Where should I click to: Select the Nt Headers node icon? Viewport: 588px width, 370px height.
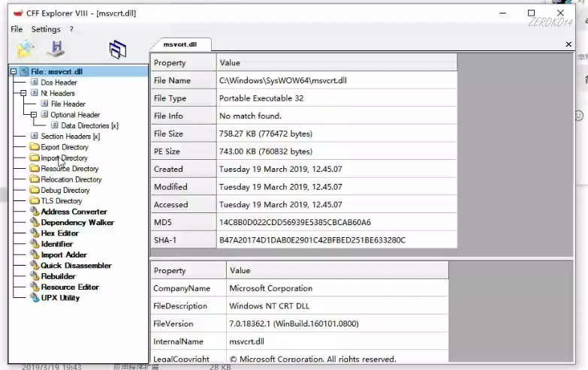pos(35,93)
